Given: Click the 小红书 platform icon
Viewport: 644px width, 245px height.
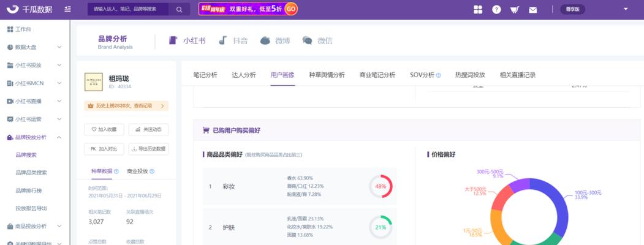Looking at the screenshot, I should point(173,40).
